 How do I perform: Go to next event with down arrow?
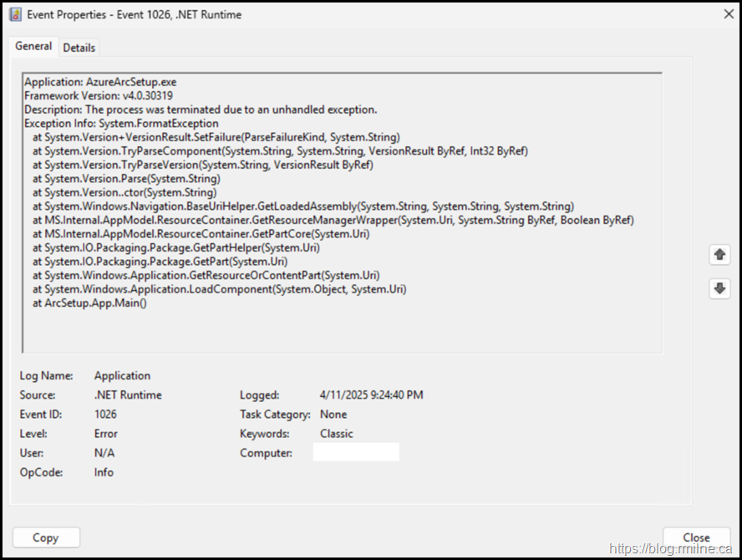[x=719, y=289]
